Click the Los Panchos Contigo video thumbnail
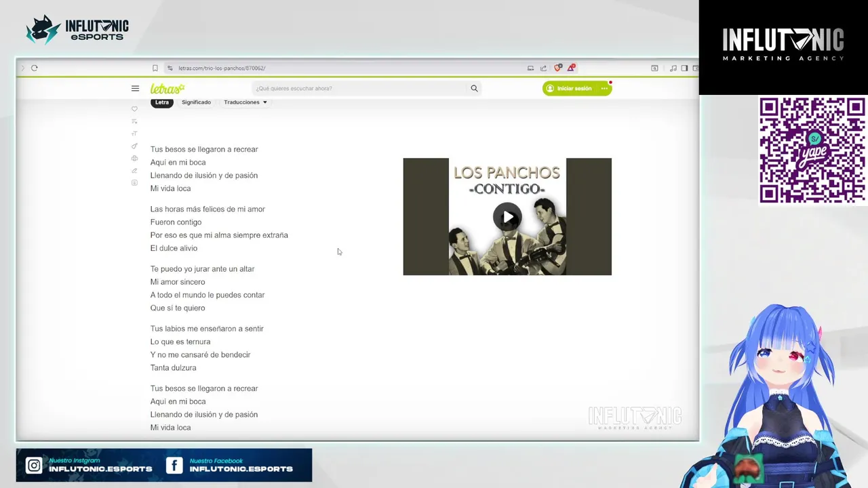Screen dimensions: 868x488 pyautogui.click(x=507, y=217)
